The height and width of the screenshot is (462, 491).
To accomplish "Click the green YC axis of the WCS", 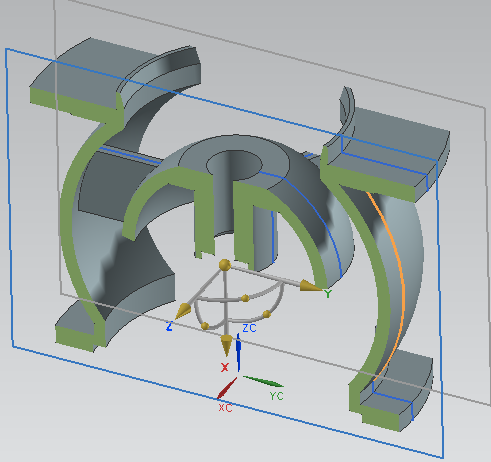I will tap(263, 381).
